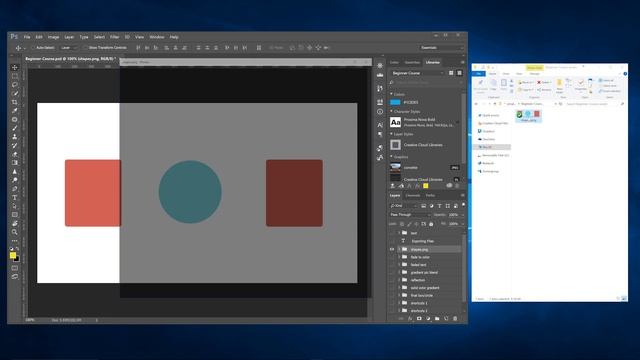Select the Brush tool
640x360 pixels.
point(15,128)
